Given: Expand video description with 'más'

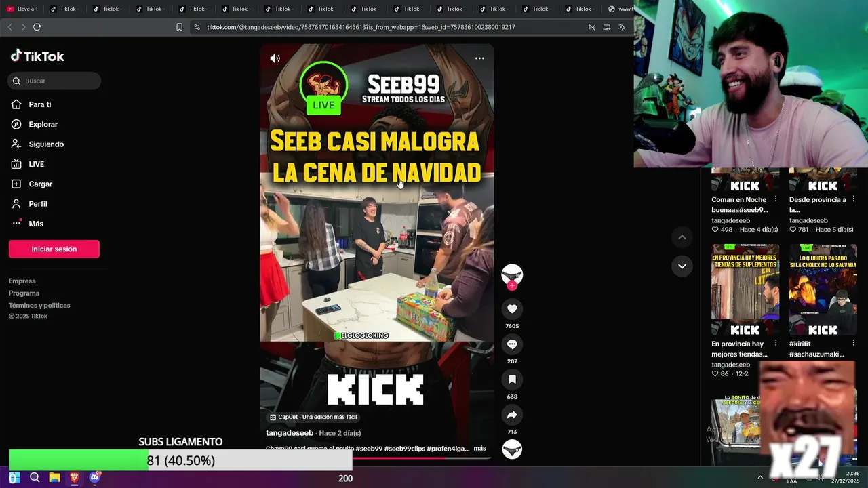Looking at the screenshot, I should (480, 449).
